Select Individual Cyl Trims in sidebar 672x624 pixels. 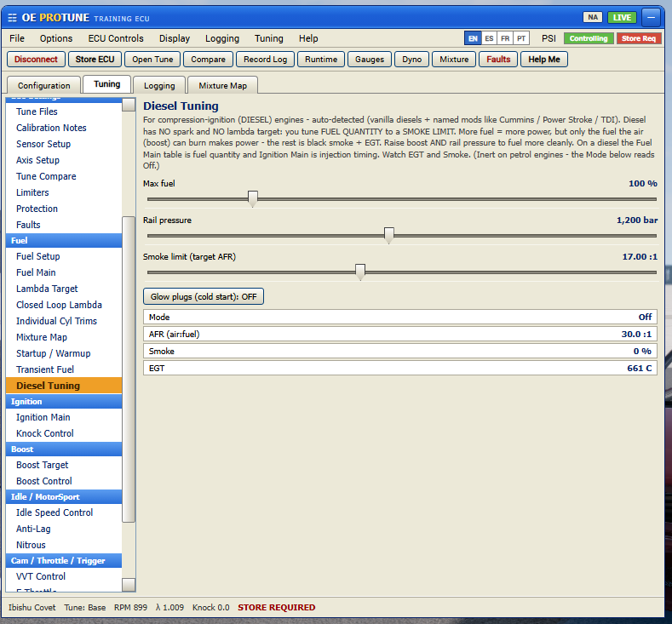coord(64,321)
